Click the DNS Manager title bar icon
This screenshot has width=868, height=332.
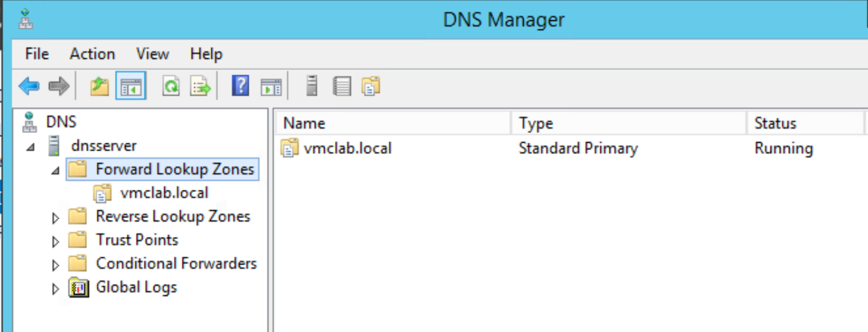(25, 19)
